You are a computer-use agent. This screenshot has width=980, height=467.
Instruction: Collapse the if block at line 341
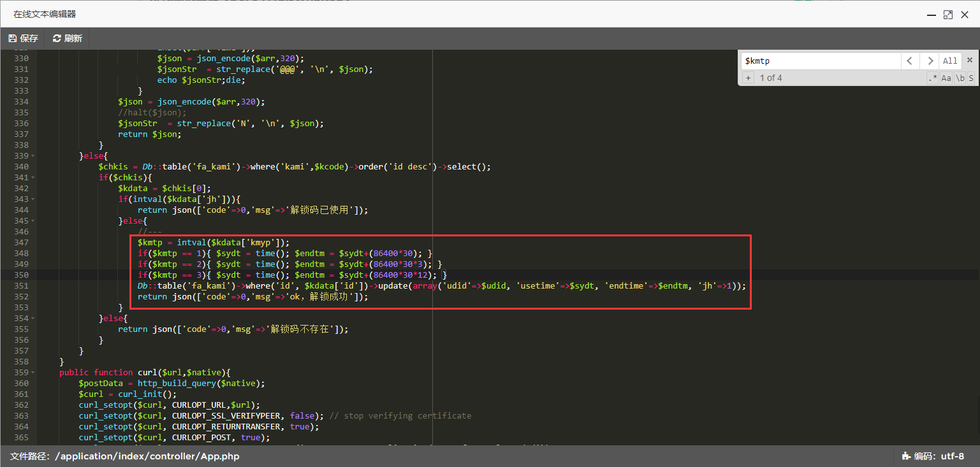pyautogui.click(x=33, y=178)
